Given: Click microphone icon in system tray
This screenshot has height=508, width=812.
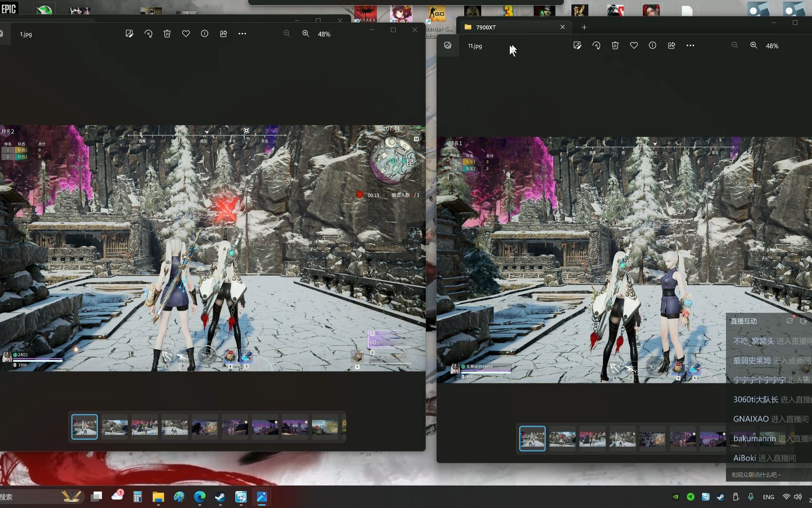Looking at the screenshot, I should (x=751, y=497).
